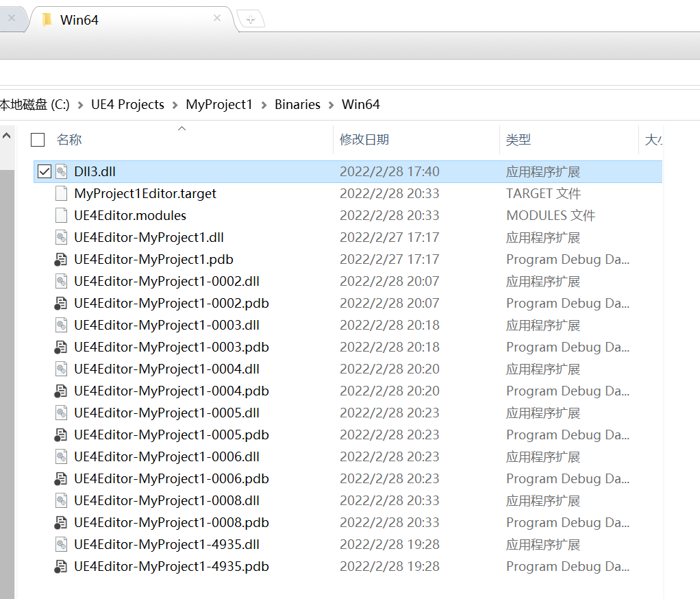Click MODULES 文件 type cell
Viewport: 700px width, 599px height.
(x=551, y=215)
